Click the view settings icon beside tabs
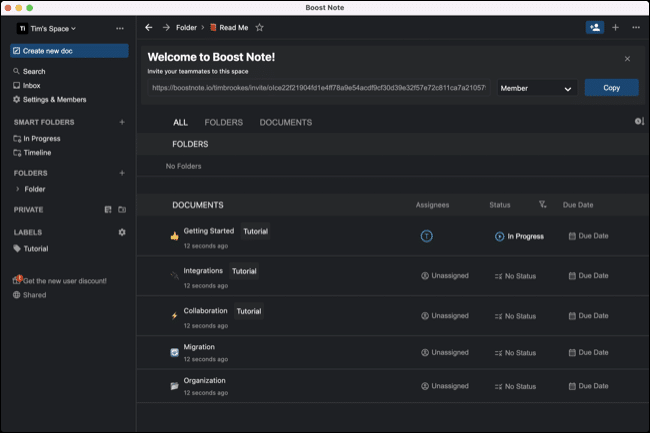650x433 pixels. click(x=639, y=121)
